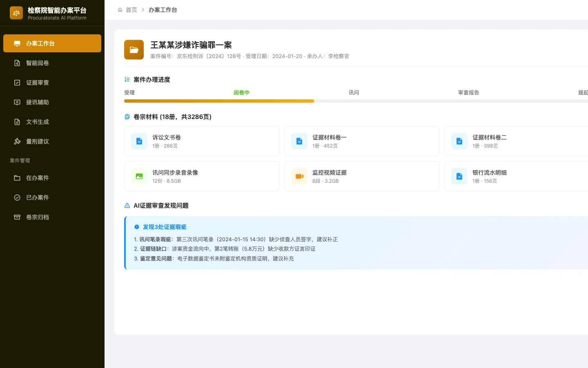Click the 证据链缺口 issue line
Image resolution: width=588 pixels, height=368 pixels.
coord(225,249)
